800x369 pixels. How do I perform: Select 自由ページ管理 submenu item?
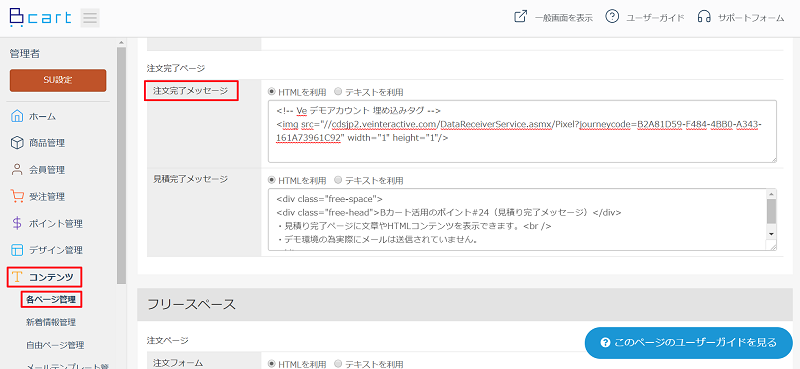pyautogui.click(x=55, y=345)
